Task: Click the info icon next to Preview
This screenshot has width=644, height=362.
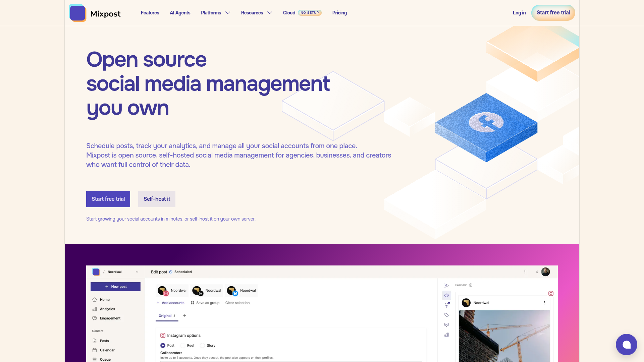Action: point(471,285)
